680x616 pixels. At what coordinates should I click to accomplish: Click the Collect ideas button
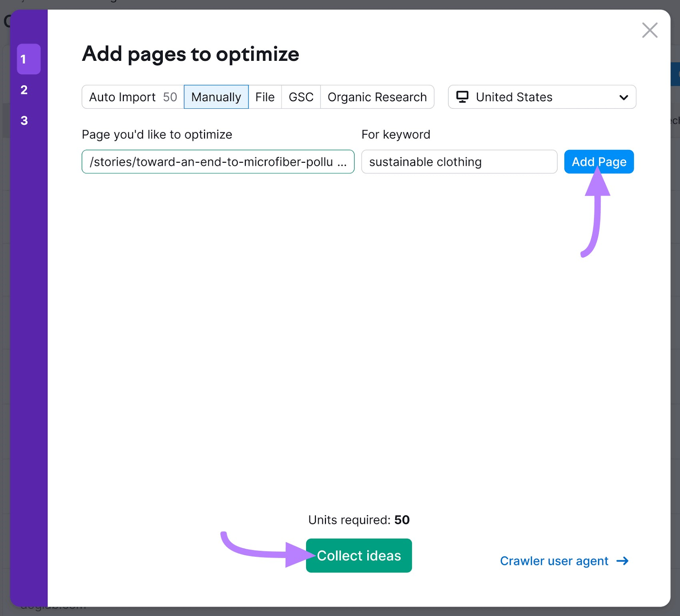(359, 555)
